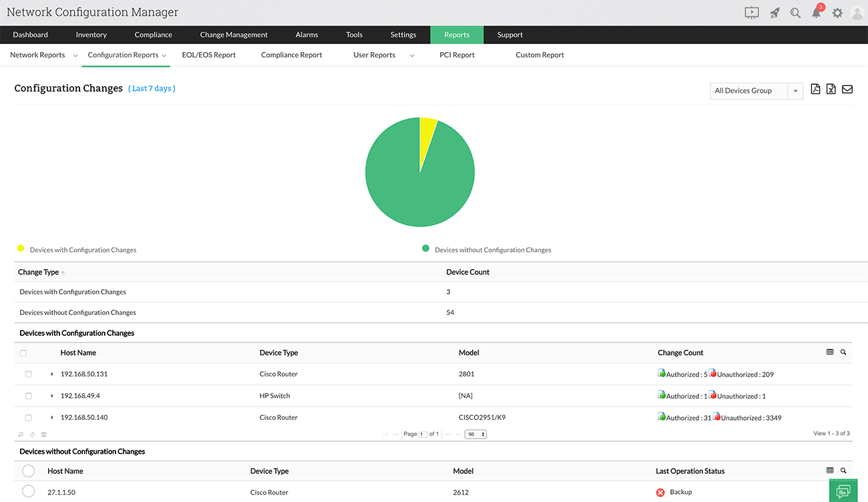
Task: Open the user profile avatar icon
Action: [857, 12]
